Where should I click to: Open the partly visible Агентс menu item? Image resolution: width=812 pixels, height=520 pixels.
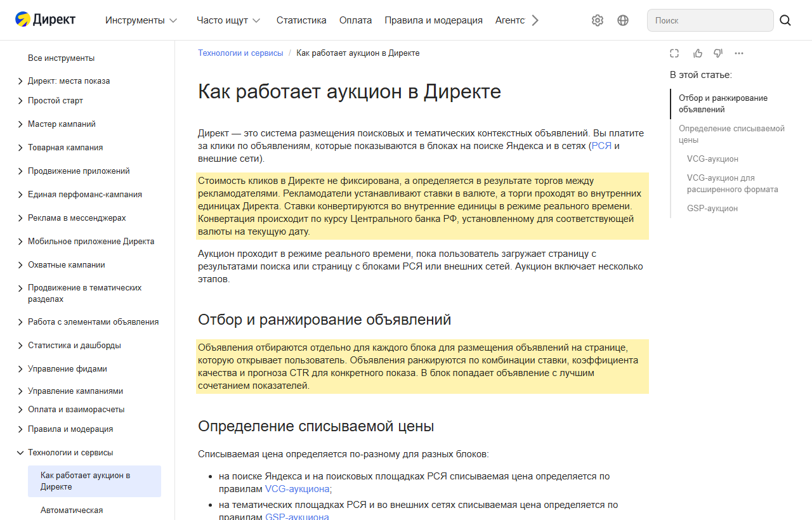[x=510, y=20]
